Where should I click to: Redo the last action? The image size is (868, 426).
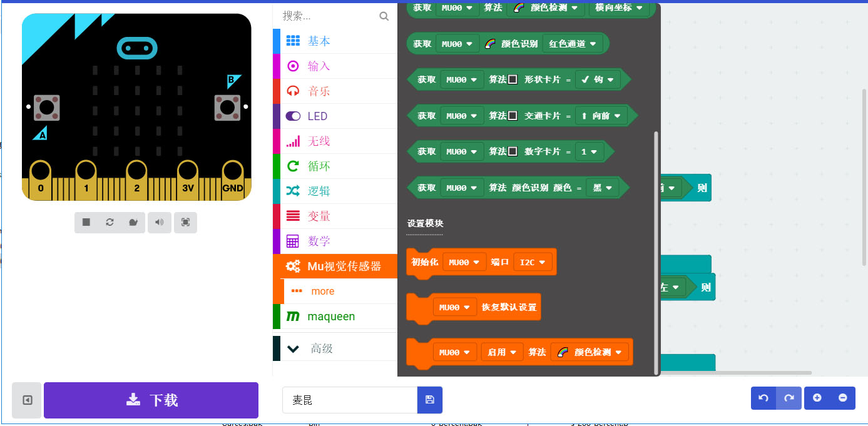(x=789, y=398)
